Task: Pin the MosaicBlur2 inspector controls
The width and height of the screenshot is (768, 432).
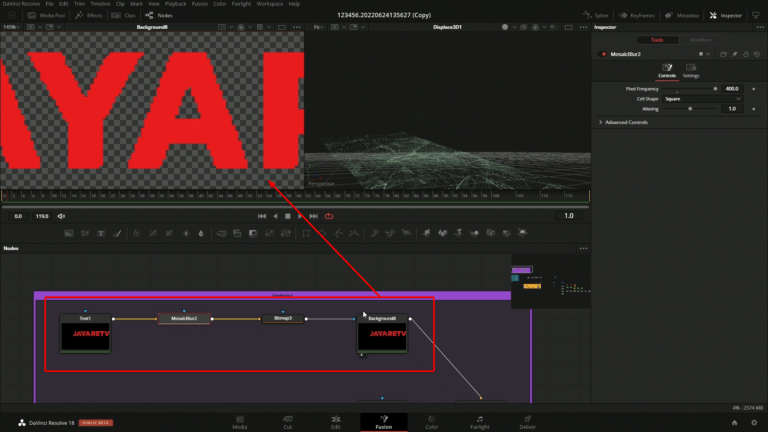Action: 734,54
